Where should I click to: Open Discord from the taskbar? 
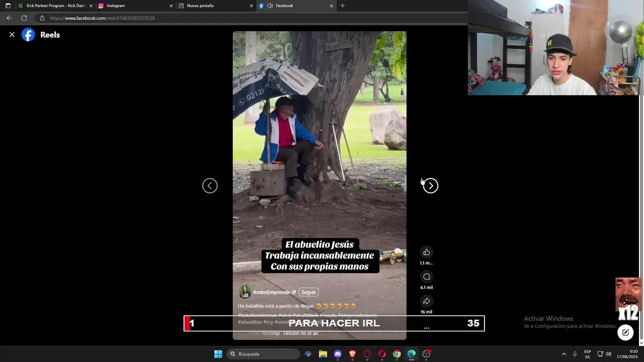click(x=338, y=354)
